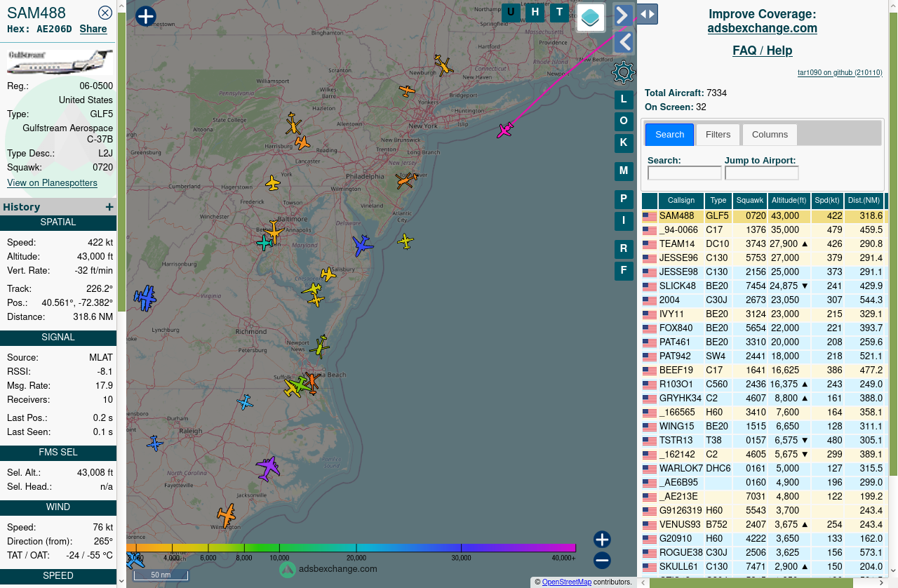
Task: Click the left chevron sidebar button
Action: coord(624,43)
